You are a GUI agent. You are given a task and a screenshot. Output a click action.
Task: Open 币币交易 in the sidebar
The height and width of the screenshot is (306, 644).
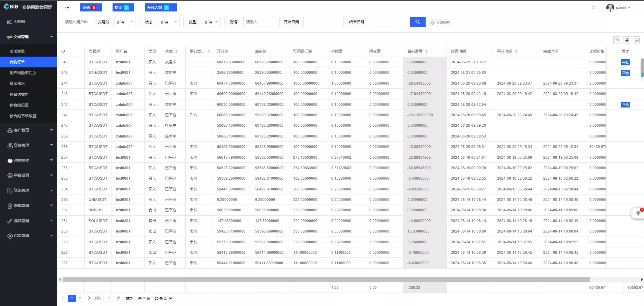[17, 51]
